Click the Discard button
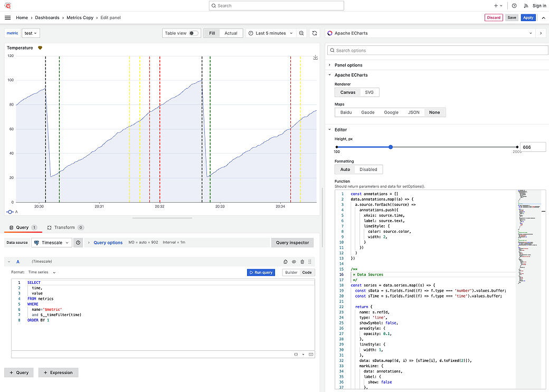This screenshot has width=549, height=392. click(494, 17)
